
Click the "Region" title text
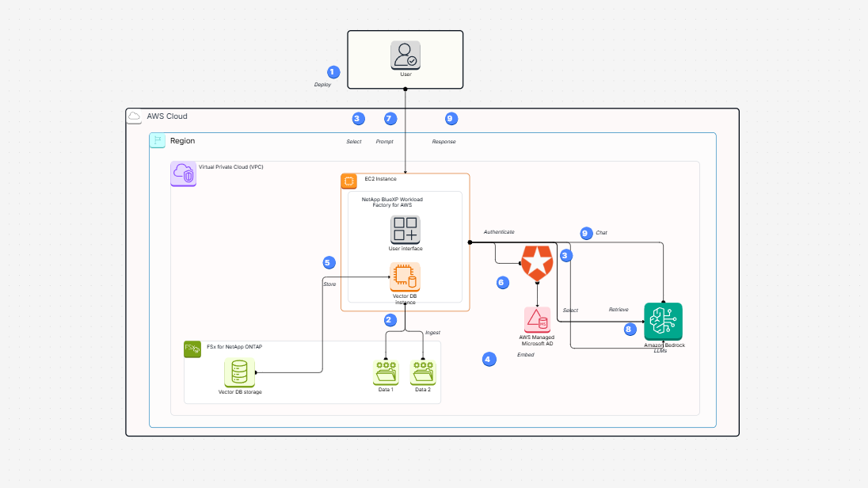[183, 141]
